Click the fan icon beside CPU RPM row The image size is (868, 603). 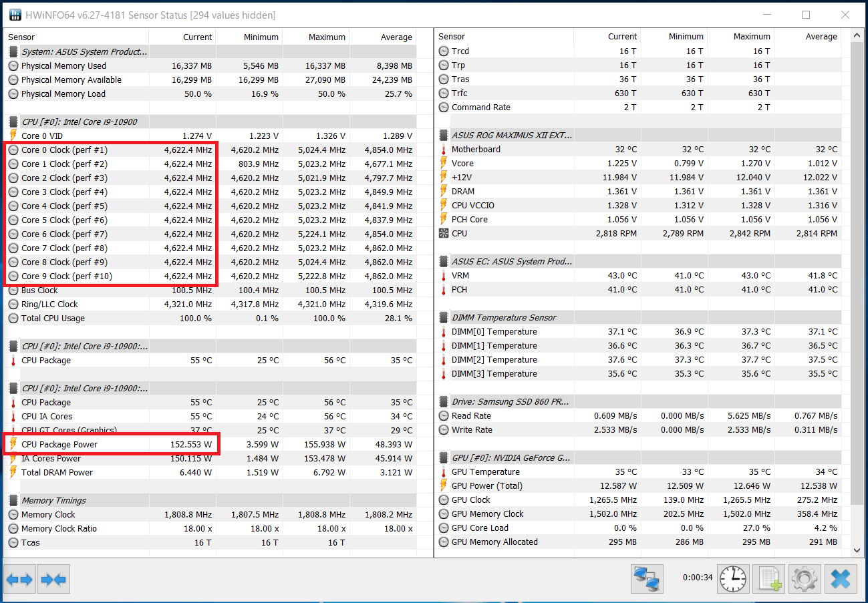444,233
